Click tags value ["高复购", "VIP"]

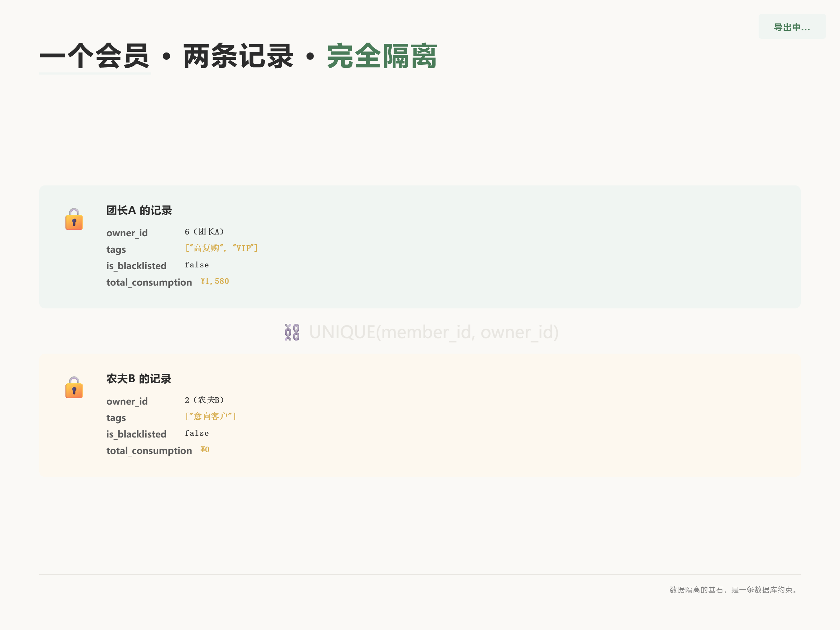(x=222, y=248)
